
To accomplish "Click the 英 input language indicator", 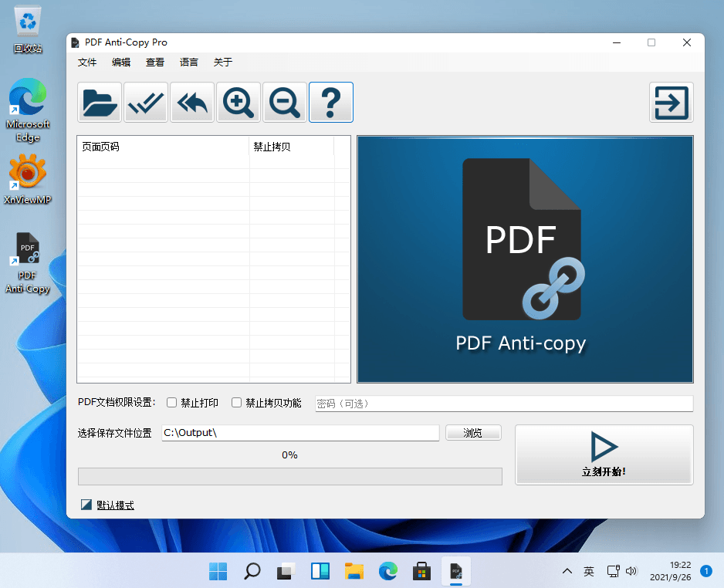I will tap(589, 571).
